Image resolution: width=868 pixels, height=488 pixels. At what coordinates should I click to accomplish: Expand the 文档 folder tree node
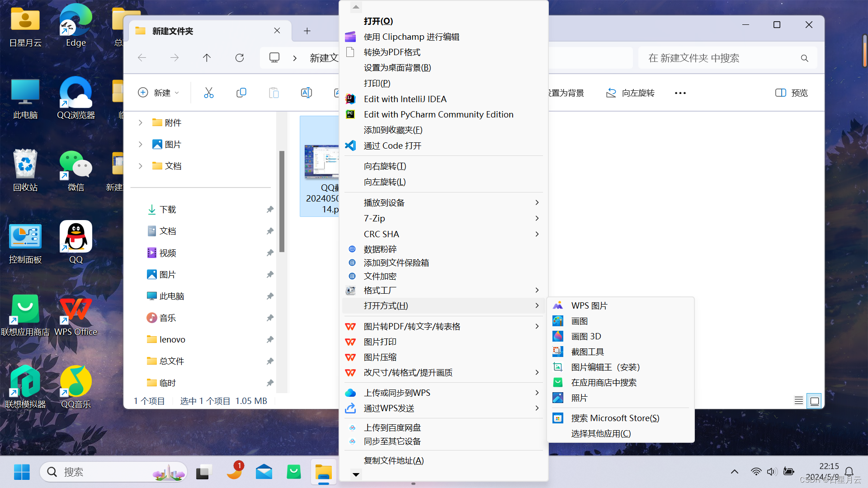[x=141, y=166]
